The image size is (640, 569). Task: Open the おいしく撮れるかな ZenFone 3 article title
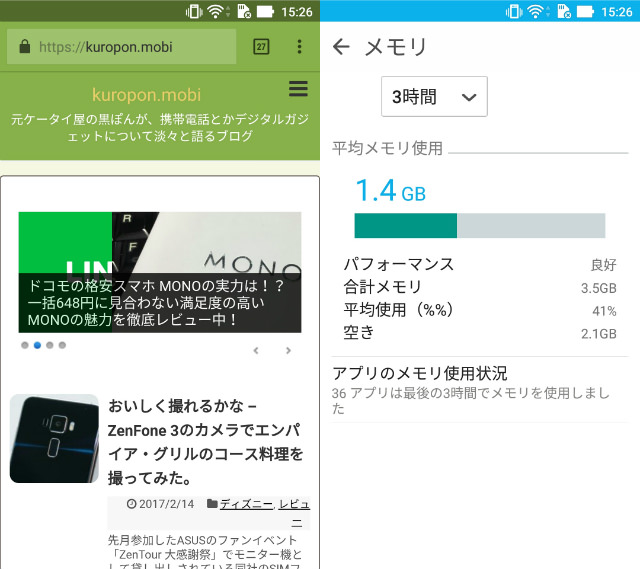[206, 442]
